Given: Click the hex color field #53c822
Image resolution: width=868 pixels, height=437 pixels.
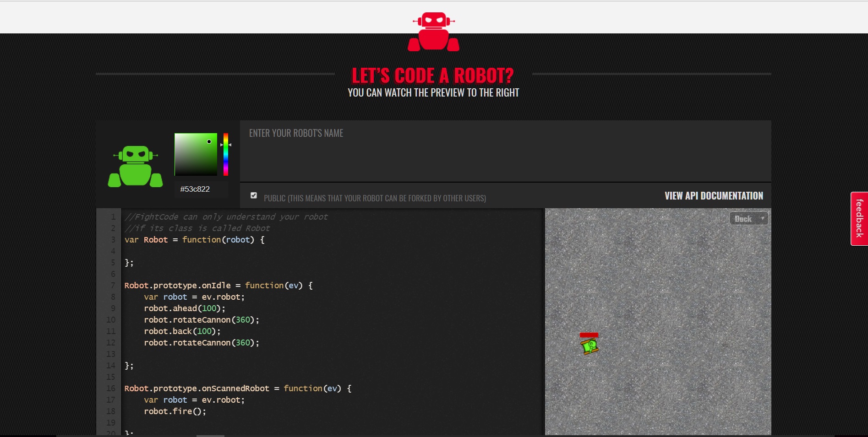Looking at the screenshot, I should pyautogui.click(x=201, y=189).
